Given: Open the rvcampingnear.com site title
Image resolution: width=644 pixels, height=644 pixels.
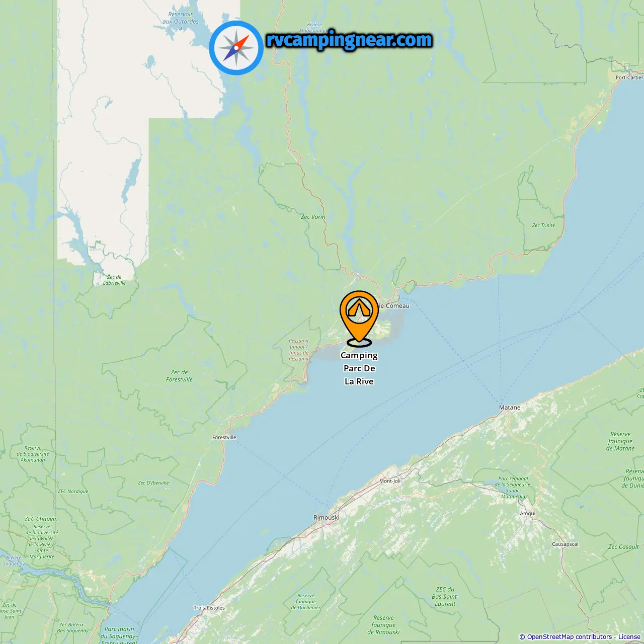Looking at the screenshot, I should 349,40.
